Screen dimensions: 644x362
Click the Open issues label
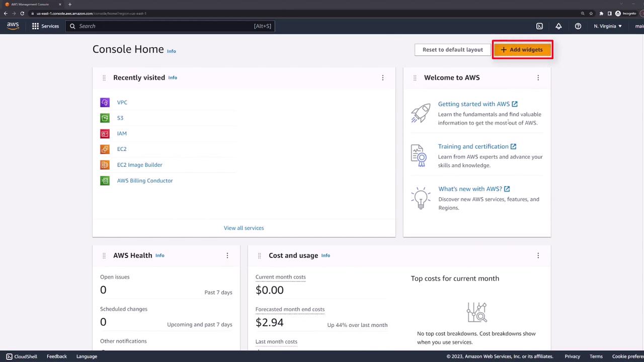click(x=115, y=277)
